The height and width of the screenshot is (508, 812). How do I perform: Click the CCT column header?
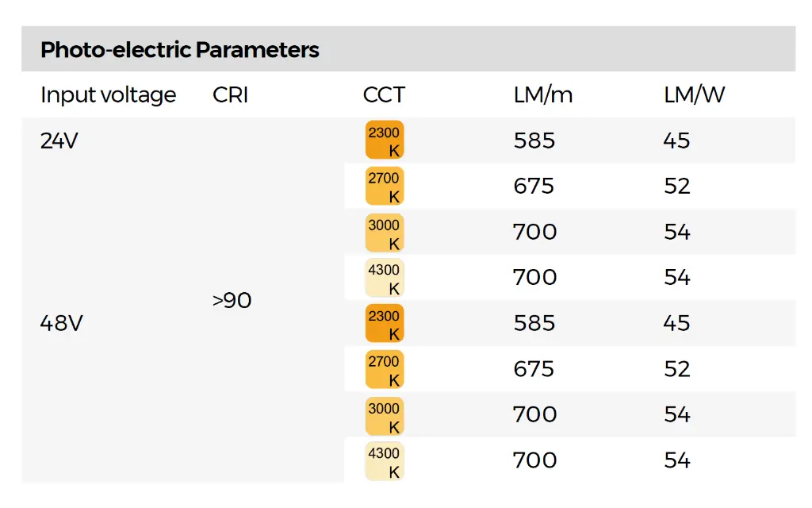tap(384, 95)
